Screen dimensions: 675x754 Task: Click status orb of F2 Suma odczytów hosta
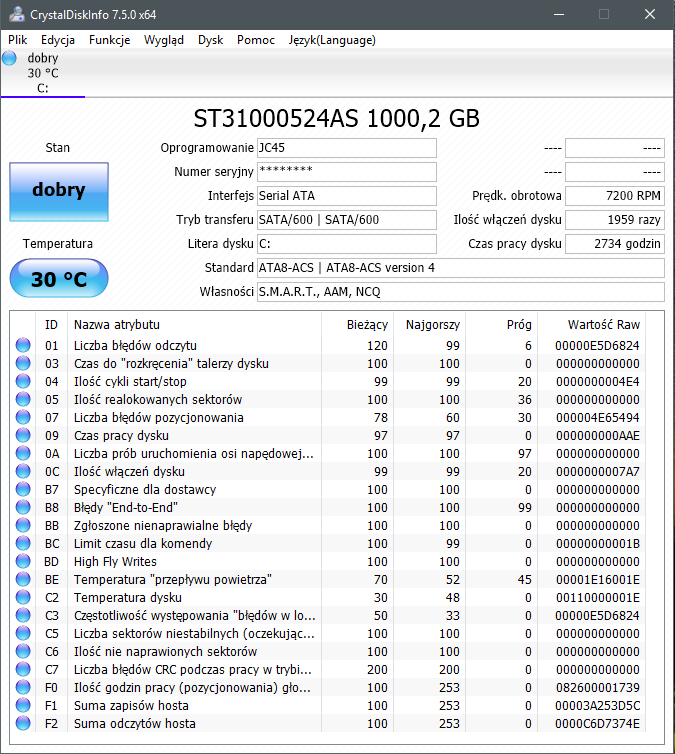click(23, 723)
